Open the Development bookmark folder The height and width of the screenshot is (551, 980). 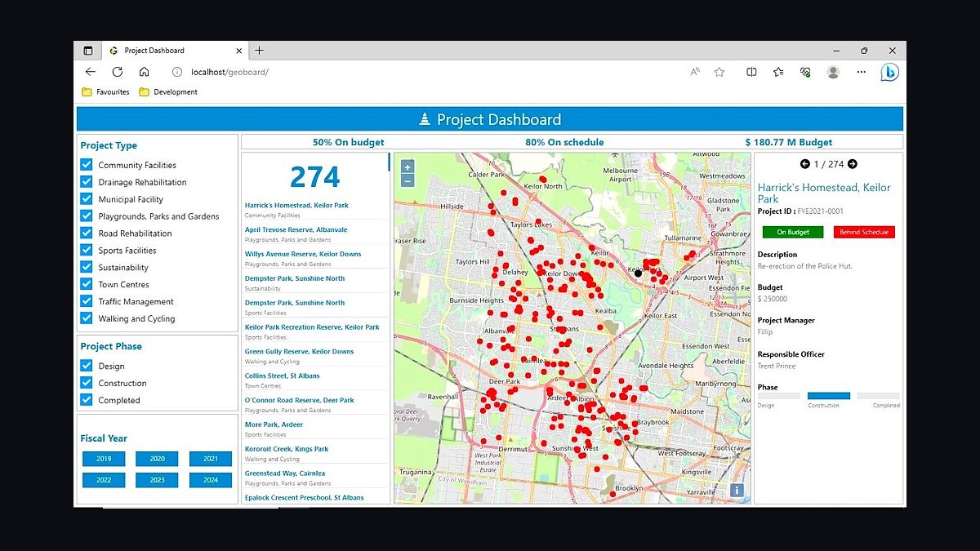(168, 92)
